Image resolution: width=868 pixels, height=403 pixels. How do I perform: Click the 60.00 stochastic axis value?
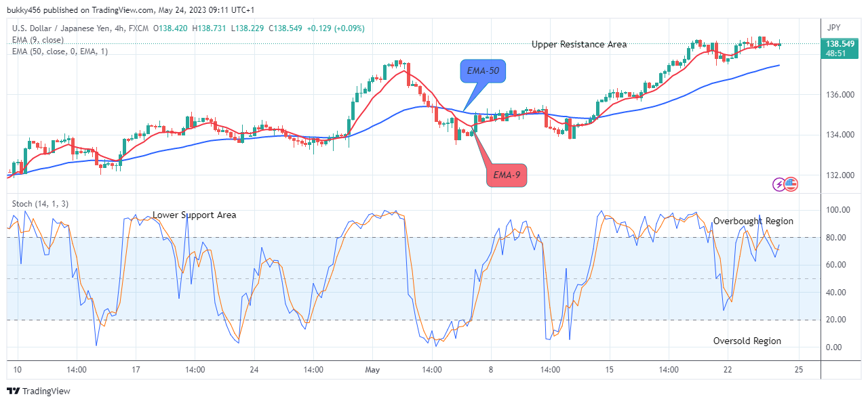point(837,265)
